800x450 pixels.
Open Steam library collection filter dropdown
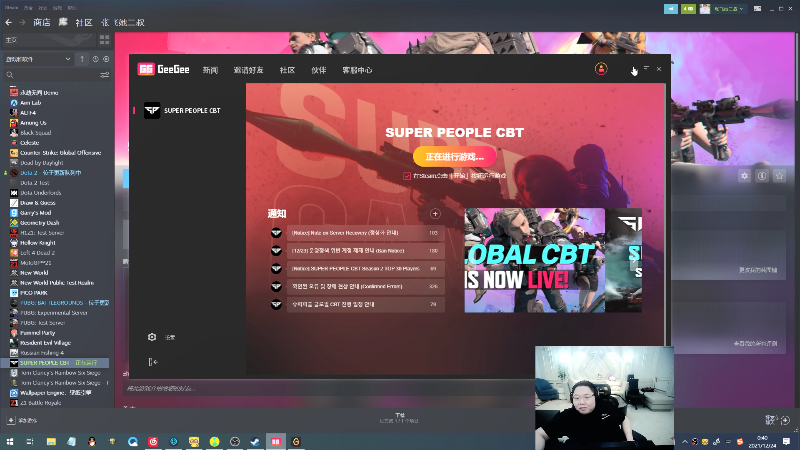pos(38,59)
